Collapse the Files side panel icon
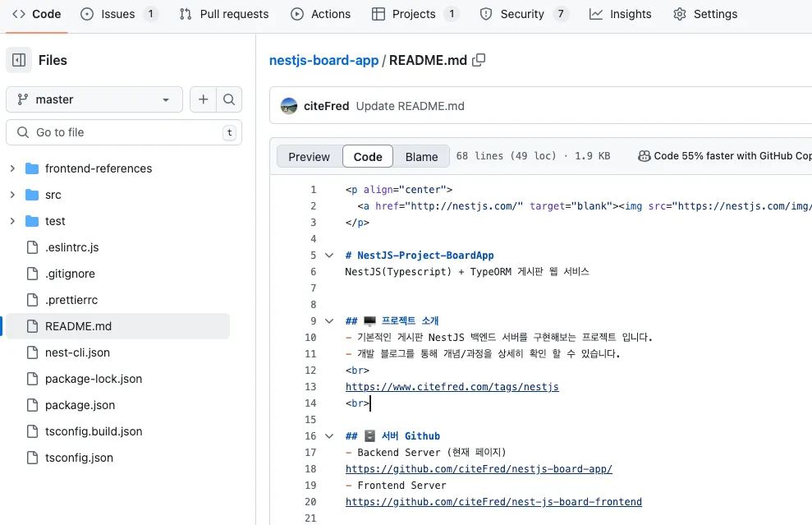The image size is (812, 525). pos(19,60)
